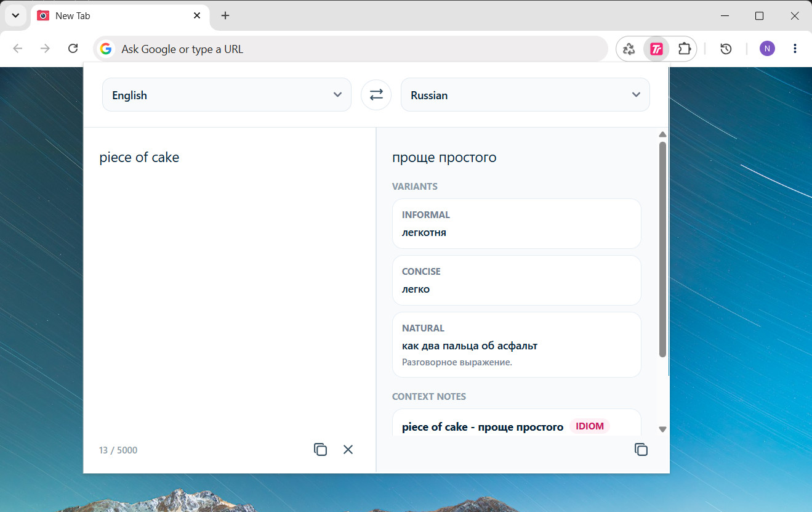The height and width of the screenshot is (512, 812).
Task: Click the scrollbar up arrow
Action: pos(662,134)
